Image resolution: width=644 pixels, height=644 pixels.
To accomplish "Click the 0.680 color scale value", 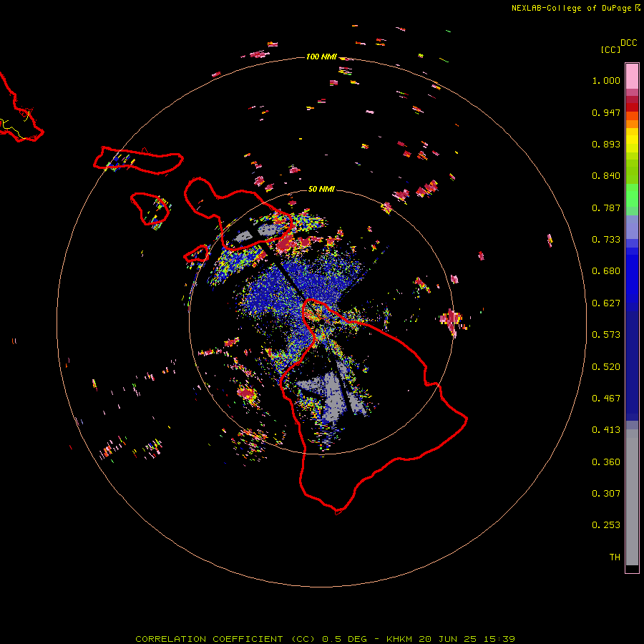I will 606,271.
